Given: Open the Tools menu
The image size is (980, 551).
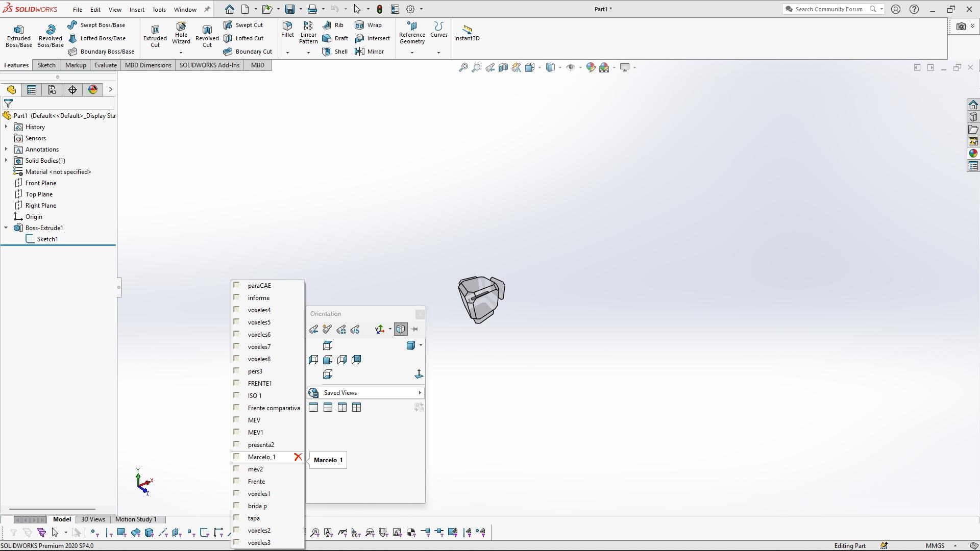Looking at the screenshot, I should click(x=159, y=9).
